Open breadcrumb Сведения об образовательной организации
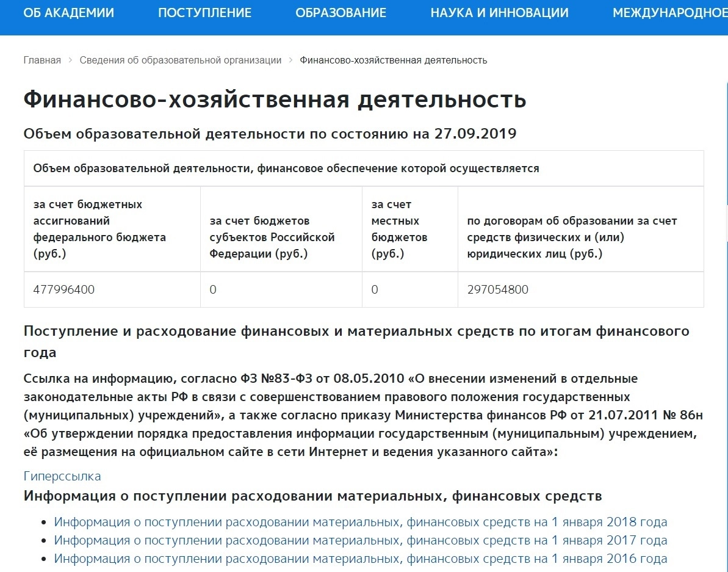The width and height of the screenshot is (728, 572). [x=179, y=60]
